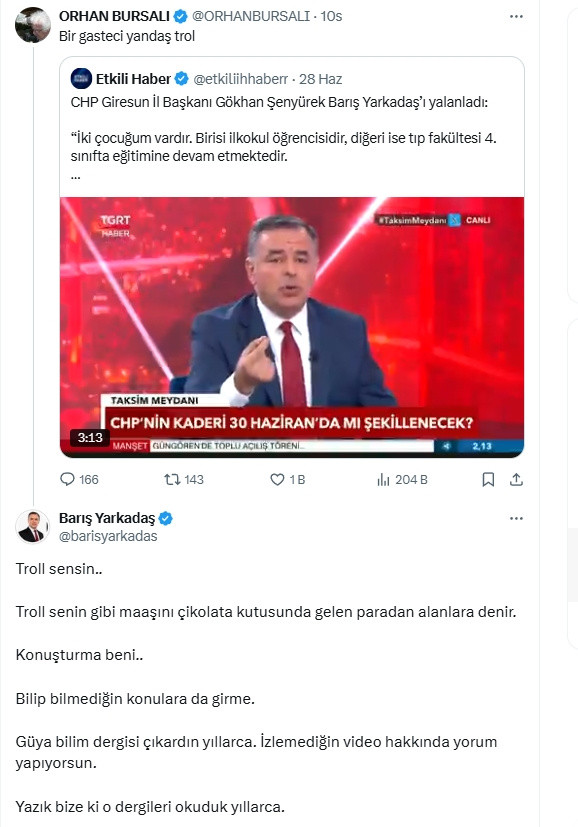
Task: Open ORHAN BURSALI display name link
Action: click(x=114, y=16)
